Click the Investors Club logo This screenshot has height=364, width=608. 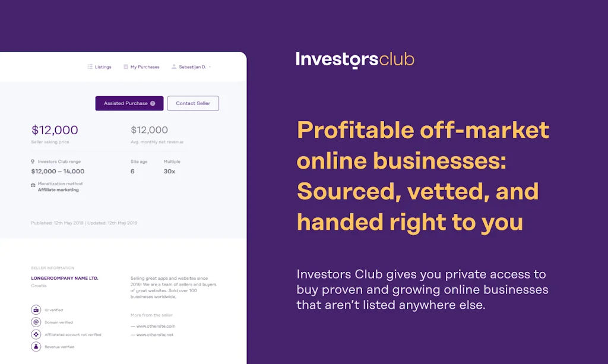coord(354,59)
